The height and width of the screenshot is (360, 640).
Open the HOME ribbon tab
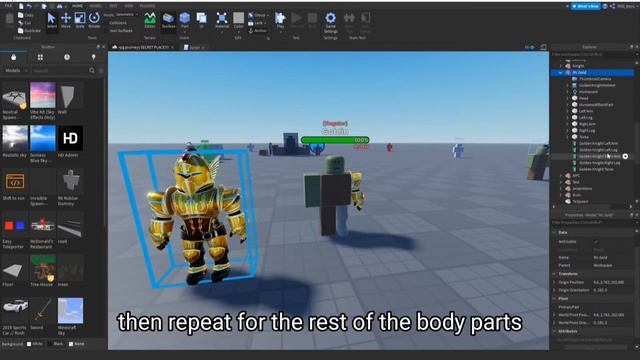tap(77, 6)
